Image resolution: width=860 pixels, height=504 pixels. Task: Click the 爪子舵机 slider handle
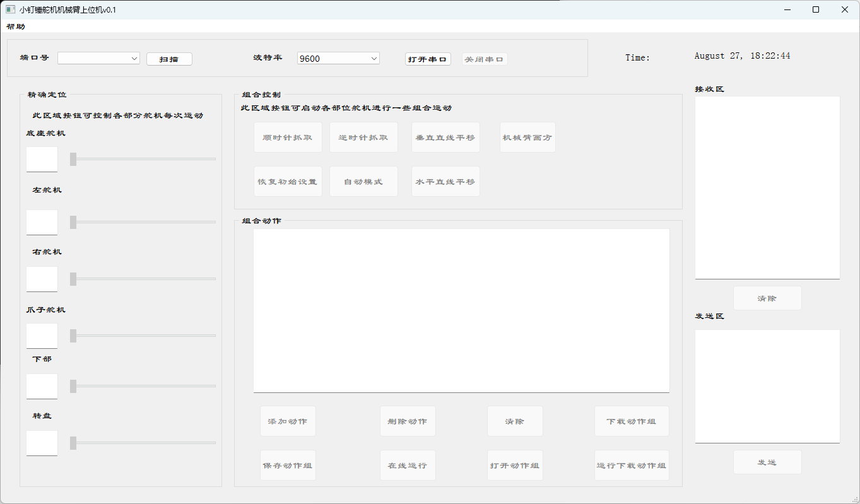(73, 336)
